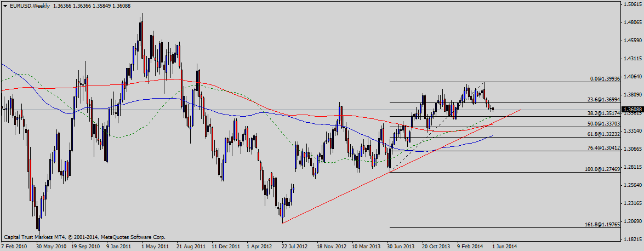This screenshot has width=644, height=251.
Task: Select the 1 May 2011 date label
Action: pos(155,247)
